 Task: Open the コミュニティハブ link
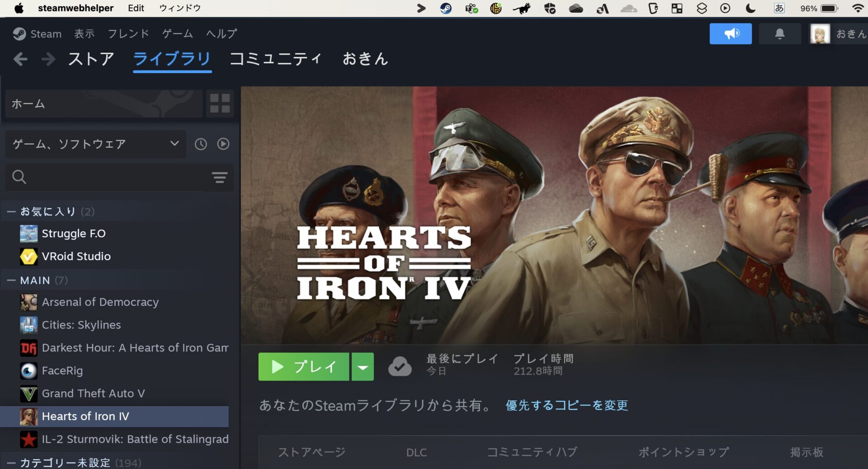pyautogui.click(x=532, y=452)
